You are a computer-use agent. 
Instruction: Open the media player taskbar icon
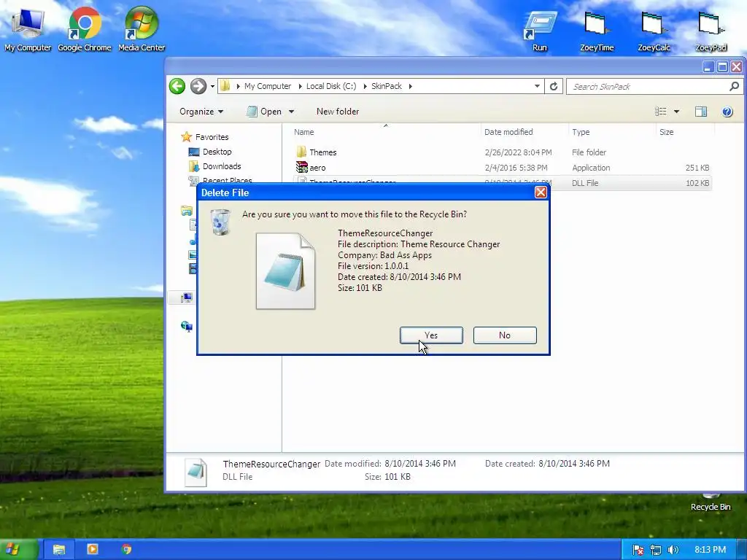(x=93, y=549)
